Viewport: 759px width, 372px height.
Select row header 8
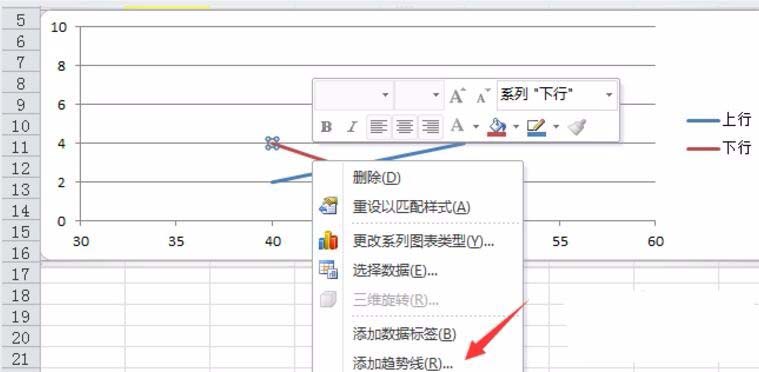(20, 84)
